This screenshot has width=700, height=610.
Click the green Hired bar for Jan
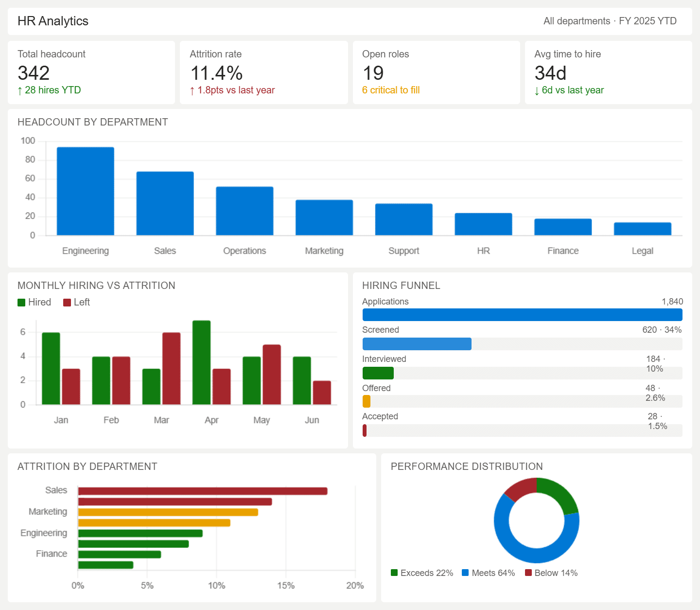coord(51,369)
